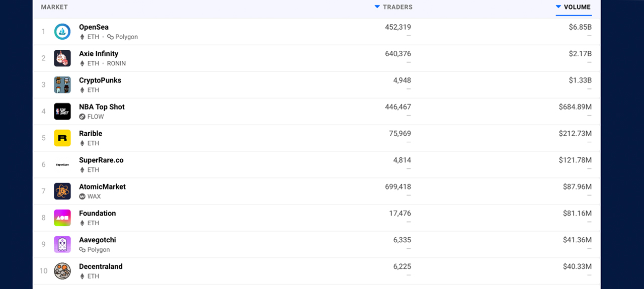Click Foundation volume value $81.16M
Viewport: 644px width, 289px height.
578,214
